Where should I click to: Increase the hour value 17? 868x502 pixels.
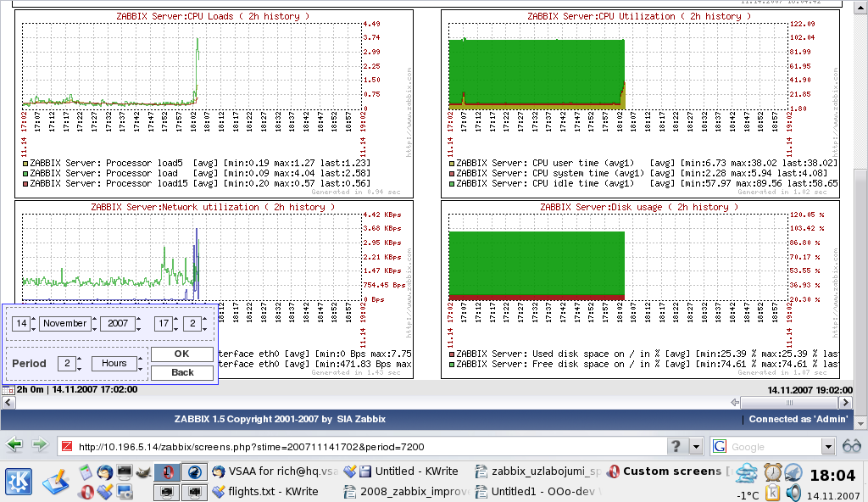pyautogui.click(x=176, y=320)
